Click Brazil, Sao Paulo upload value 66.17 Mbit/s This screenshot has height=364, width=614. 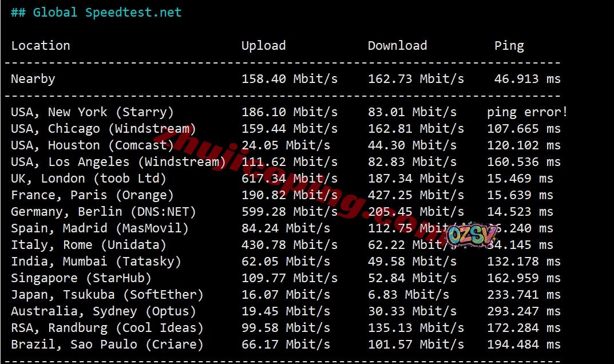pos(286,345)
